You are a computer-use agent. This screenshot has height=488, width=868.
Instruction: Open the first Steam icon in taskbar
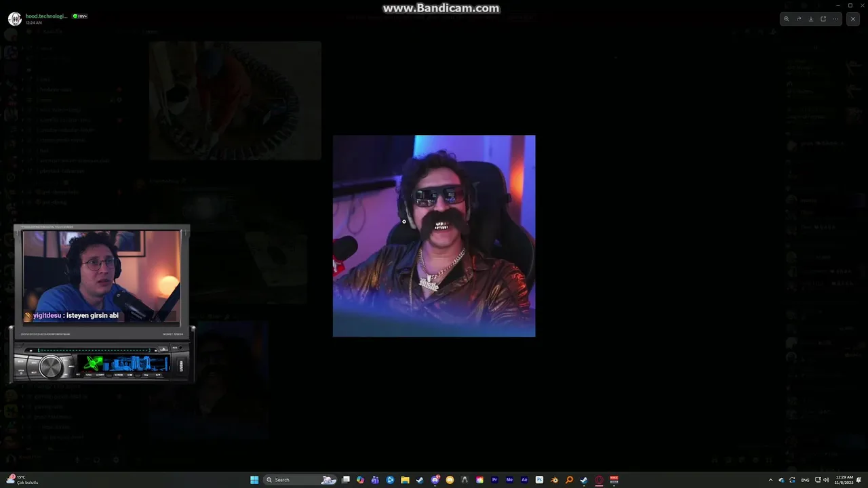click(x=420, y=480)
